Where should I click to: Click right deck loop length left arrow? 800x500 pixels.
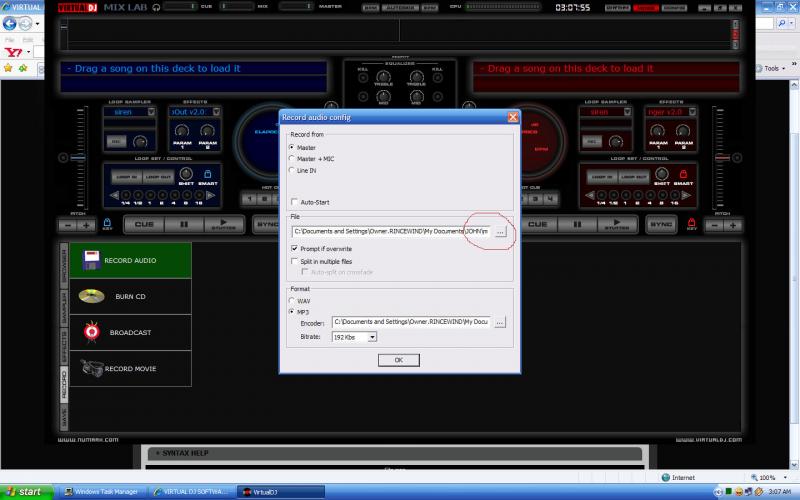point(589,195)
